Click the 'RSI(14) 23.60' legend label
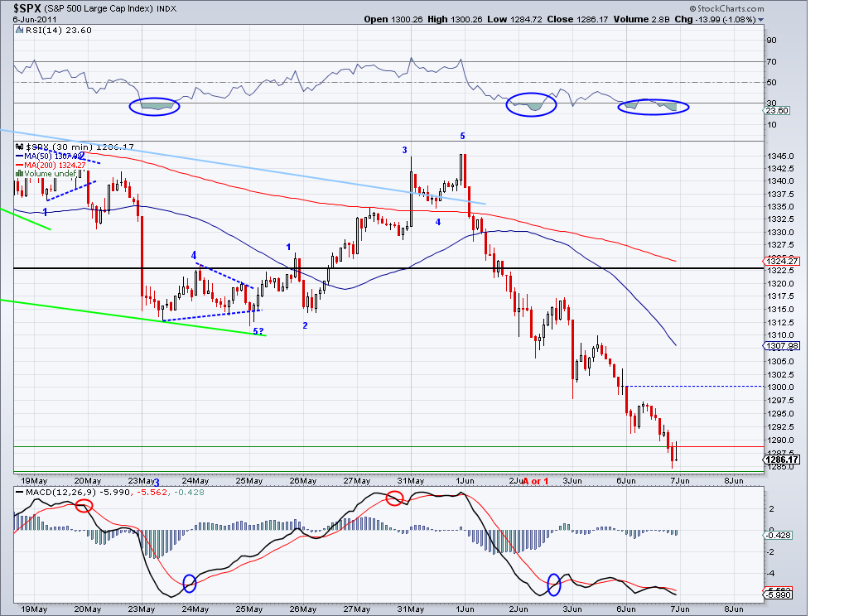This screenshot has height=616, width=849. pyautogui.click(x=59, y=31)
